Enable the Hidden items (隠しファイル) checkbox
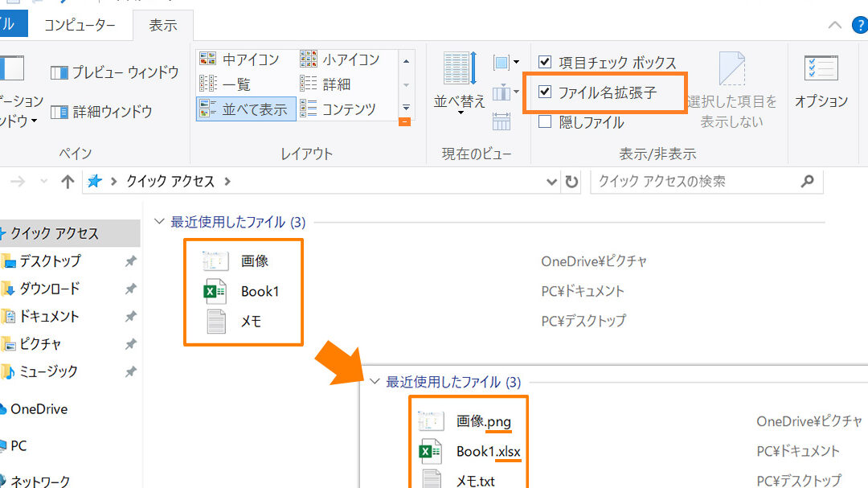The image size is (868, 488). (545, 122)
